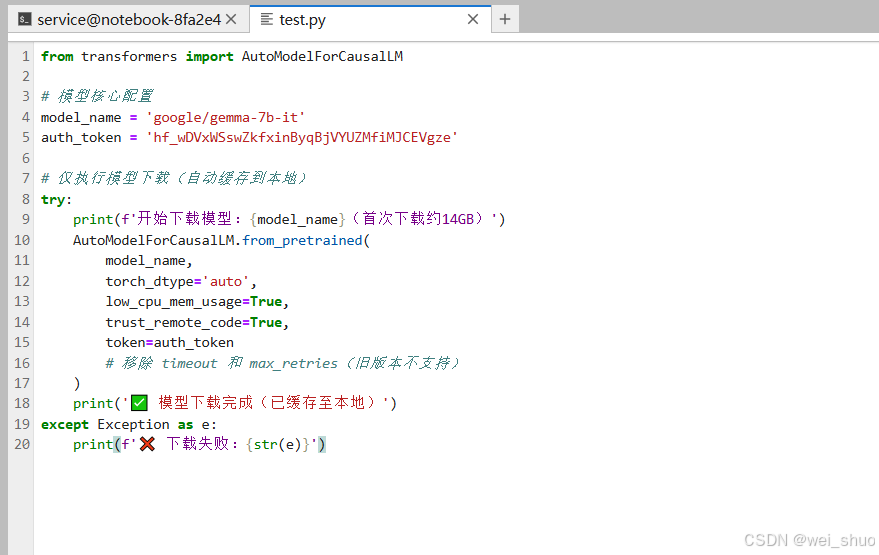The height and width of the screenshot is (555, 879).
Task: Click the green check mark emoji on line 18
Action: (140, 403)
